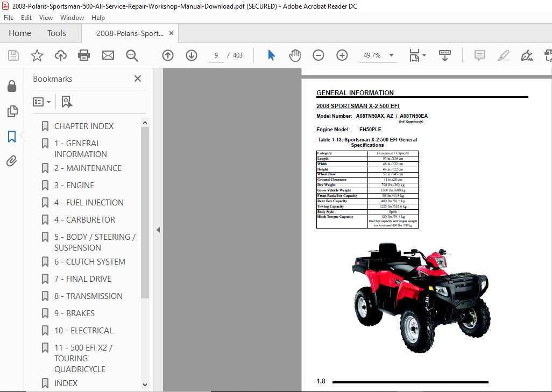Click the fit page scrolling icon

[x=414, y=55]
